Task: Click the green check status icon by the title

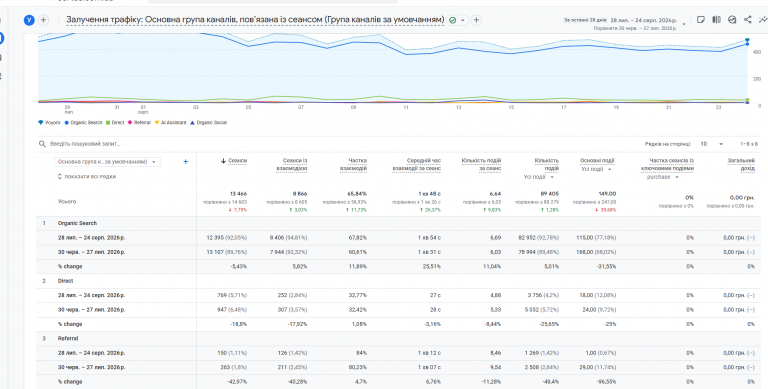Action: [453, 20]
